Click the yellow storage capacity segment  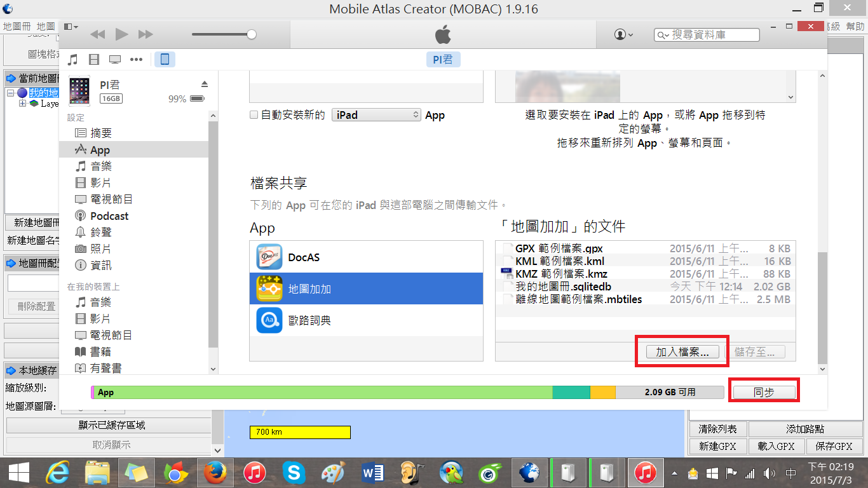pyautogui.click(x=603, y=393)
